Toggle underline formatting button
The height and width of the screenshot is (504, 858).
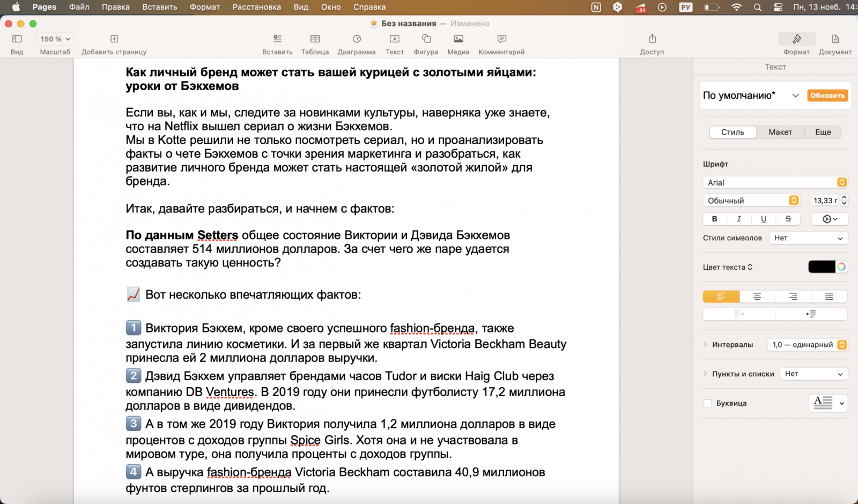tap(764, 219)
